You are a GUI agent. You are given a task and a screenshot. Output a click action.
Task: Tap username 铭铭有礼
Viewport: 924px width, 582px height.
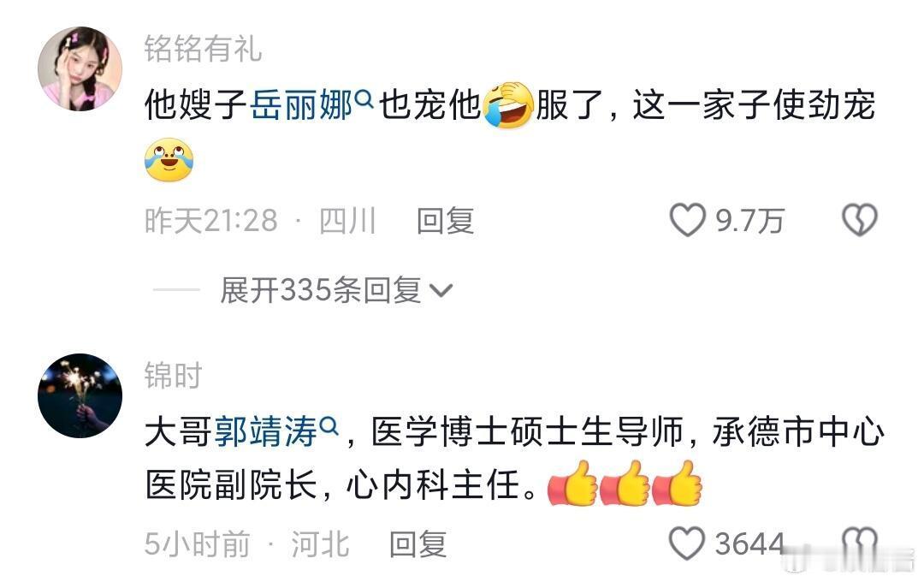tap(203, 48)
